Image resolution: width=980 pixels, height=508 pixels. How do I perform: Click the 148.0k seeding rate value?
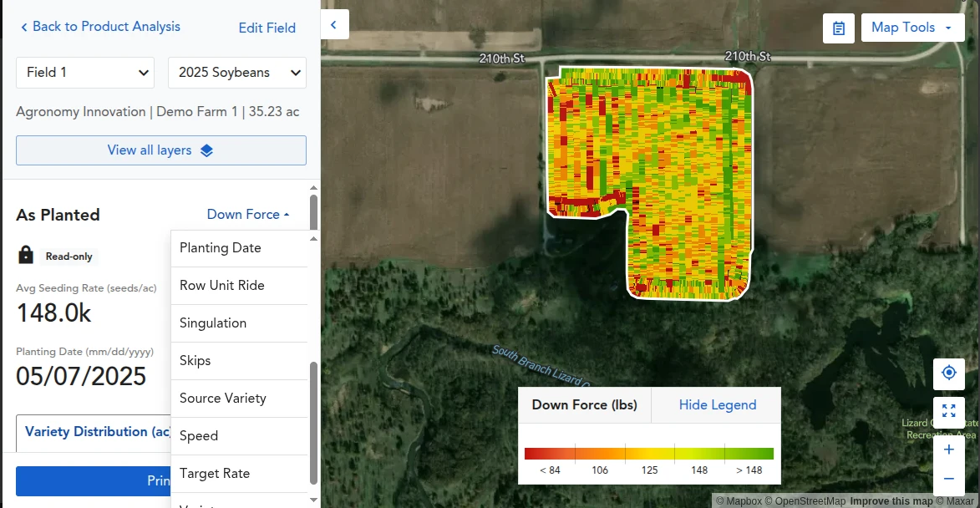click(x=53, y=313)
